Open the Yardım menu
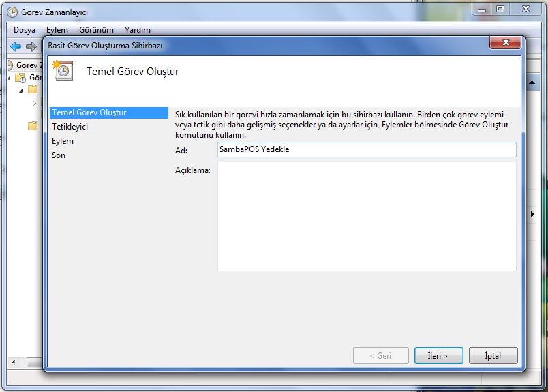 point(138,30)
